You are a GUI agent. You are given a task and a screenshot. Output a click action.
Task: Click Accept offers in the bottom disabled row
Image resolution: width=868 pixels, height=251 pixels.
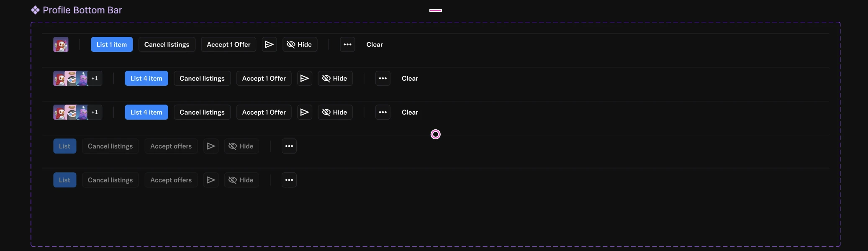coord(171,180)
